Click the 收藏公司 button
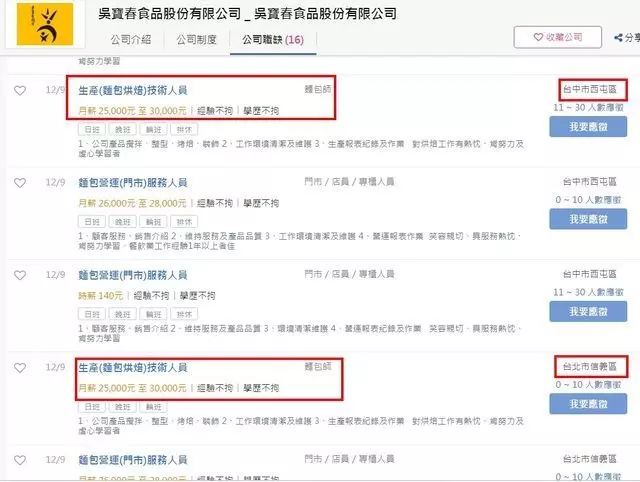Screen dimensions: 640x482 click(x=558, y=37)
